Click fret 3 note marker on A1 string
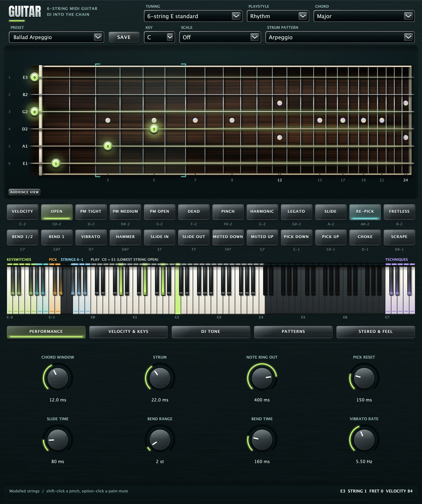This screenshot has width=422, height=504. [108, 146]
